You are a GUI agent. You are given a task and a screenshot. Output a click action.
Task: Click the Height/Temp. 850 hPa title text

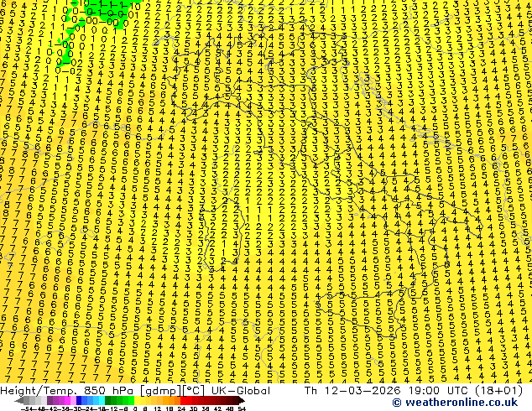[68, 391]
